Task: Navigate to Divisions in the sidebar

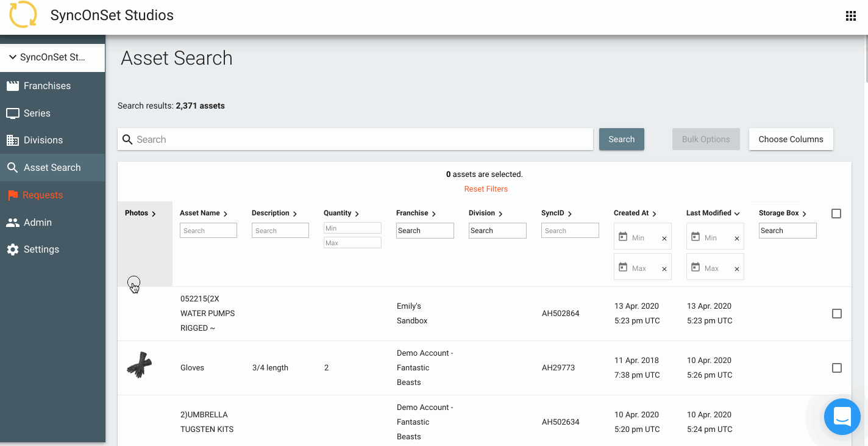Action: (x=43, y=140)
